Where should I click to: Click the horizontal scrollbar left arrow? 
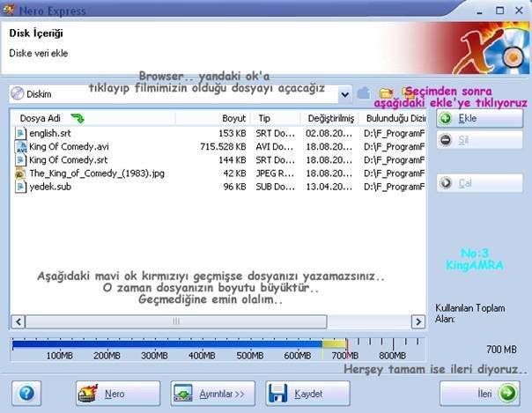point(18,321)
